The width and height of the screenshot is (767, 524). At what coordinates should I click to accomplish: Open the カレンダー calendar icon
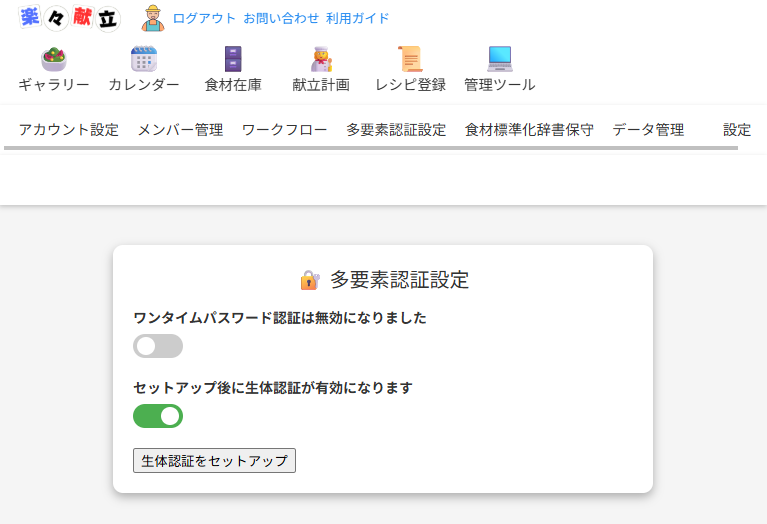point(144,59)
